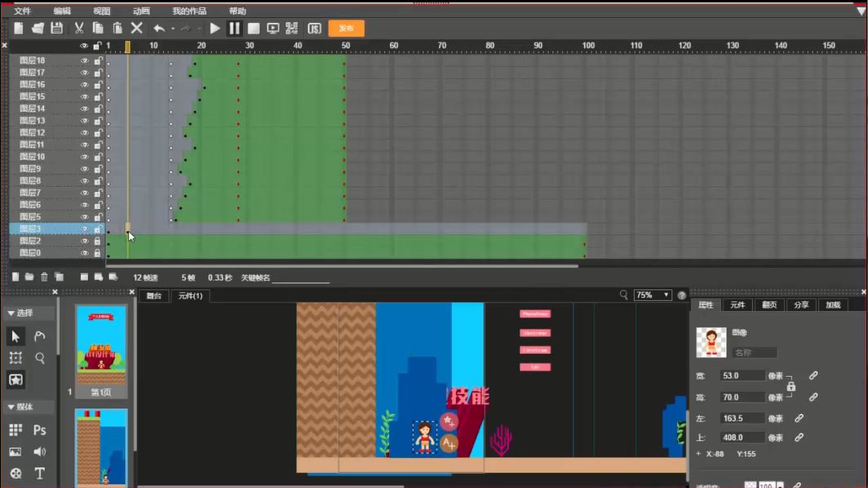Redo the last undone action
This screenshot has width=868, height=488.
pos(186,29)
